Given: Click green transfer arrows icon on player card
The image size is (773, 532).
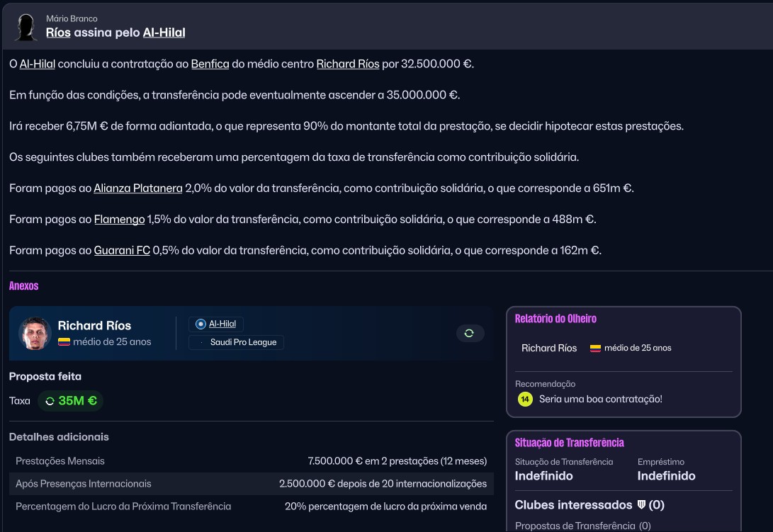Looking at the screenshot, I should tap(469, 334).
